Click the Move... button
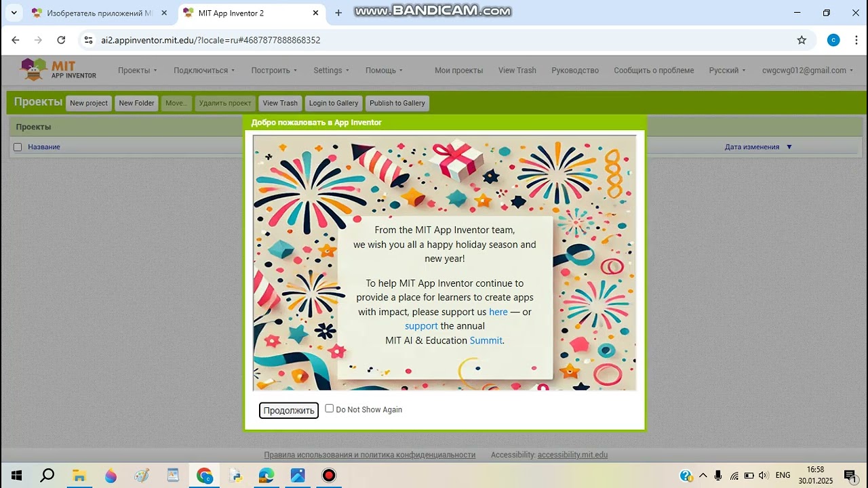Screen dimensions: 868x488 [x=176, y=103]
